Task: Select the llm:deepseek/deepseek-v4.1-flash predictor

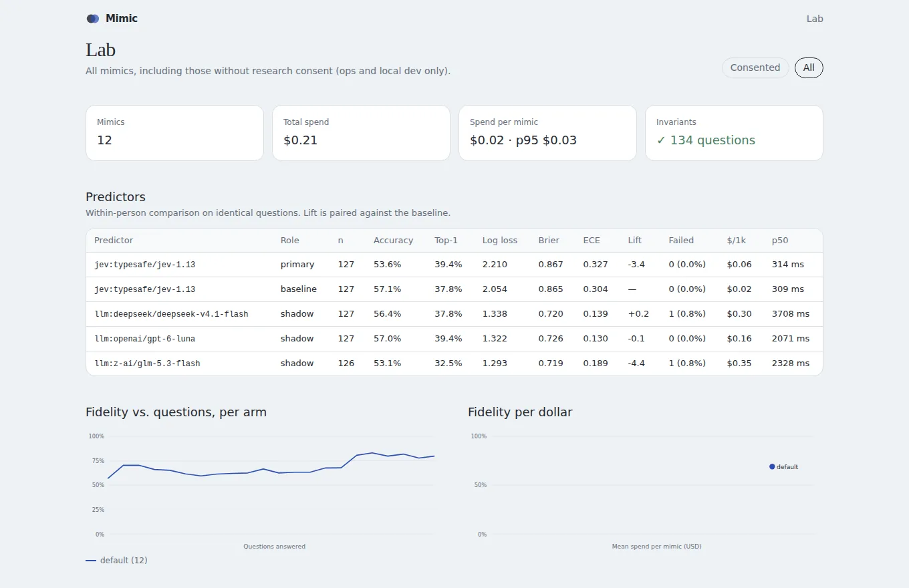Action: [x=171, y=314]
